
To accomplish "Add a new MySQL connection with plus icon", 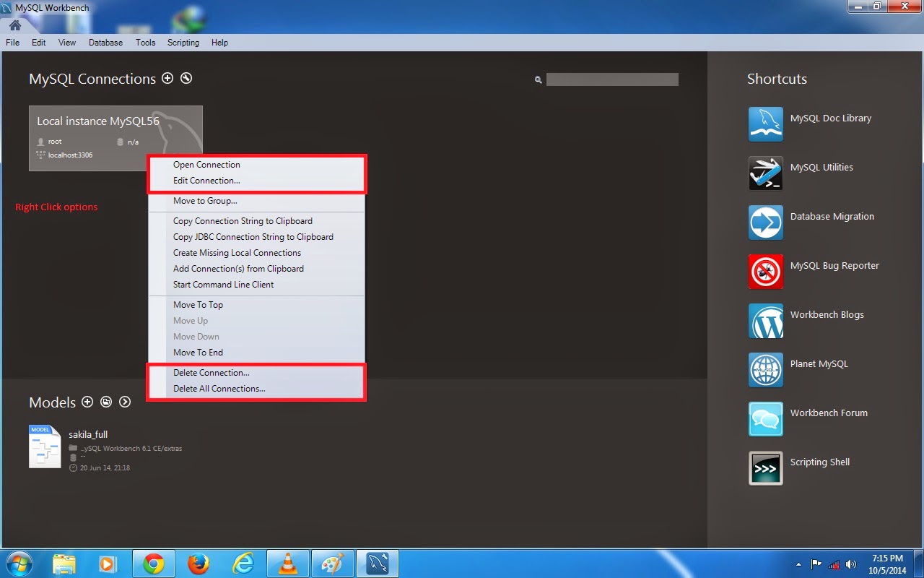I will (x=167, y=78).
